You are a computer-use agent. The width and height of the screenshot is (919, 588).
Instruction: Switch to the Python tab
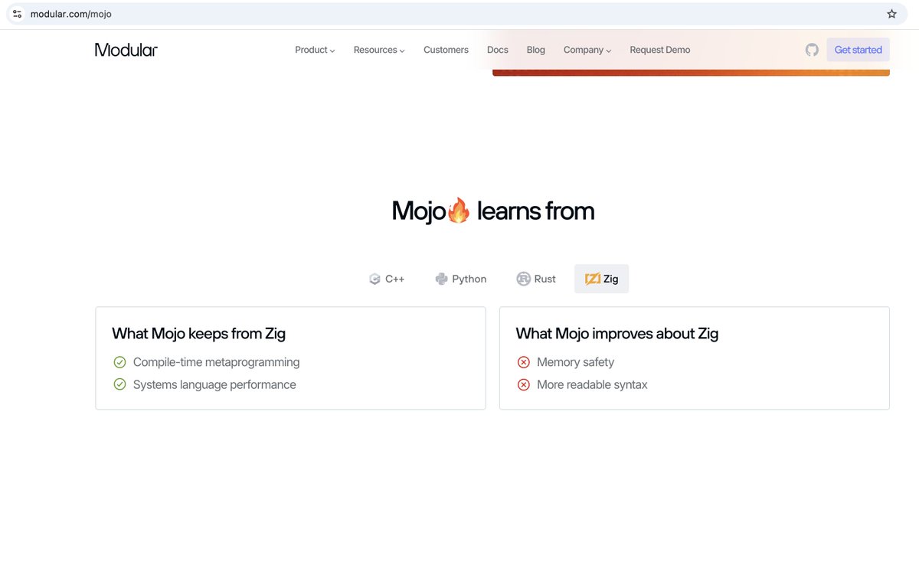click(461, 279)
